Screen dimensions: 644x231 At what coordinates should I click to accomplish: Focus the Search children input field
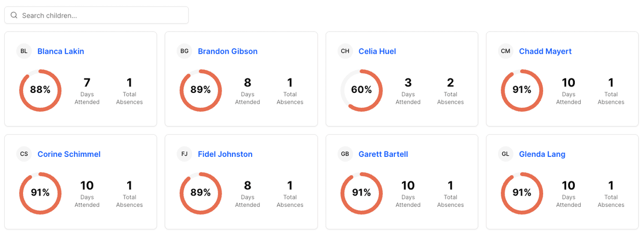pyautogui.click(x=102, y=16)
